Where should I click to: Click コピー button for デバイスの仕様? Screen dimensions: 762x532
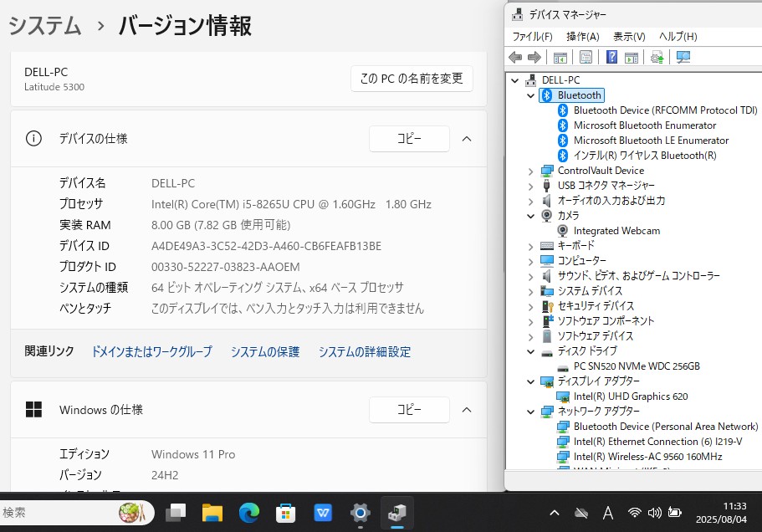click(409, 139)
